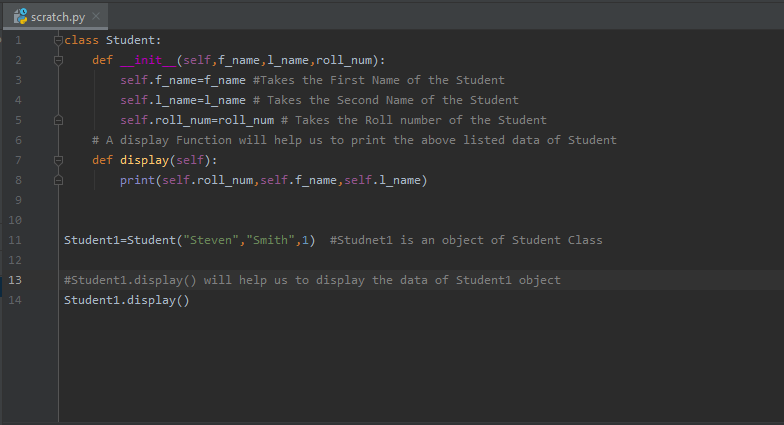This screenshot has width=784, height=425.
Task: Select the scratch.py editor tab
Action: (x=55, y=16)
